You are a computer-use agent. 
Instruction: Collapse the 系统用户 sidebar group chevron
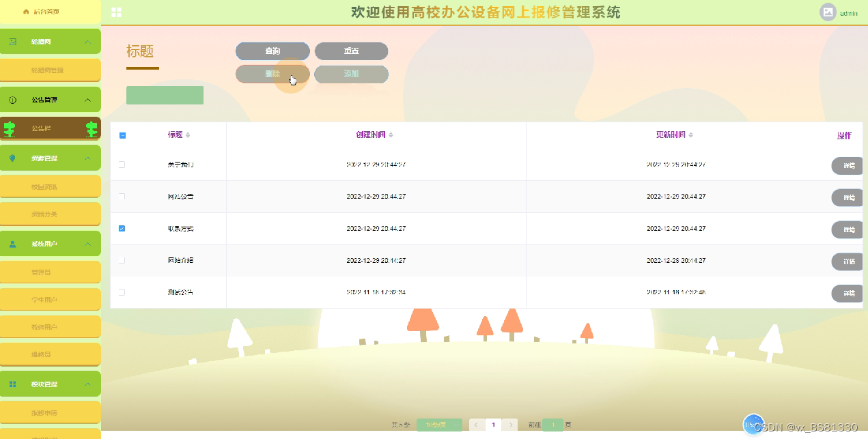[87, 244]
